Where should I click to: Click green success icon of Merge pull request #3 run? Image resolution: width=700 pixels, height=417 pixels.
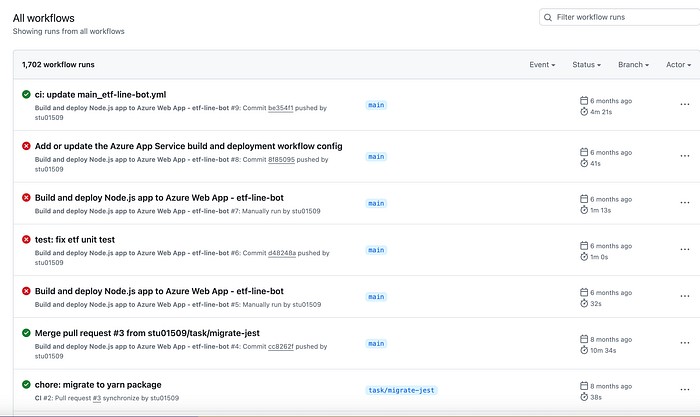pyautogui.click(x=26, y=333)
